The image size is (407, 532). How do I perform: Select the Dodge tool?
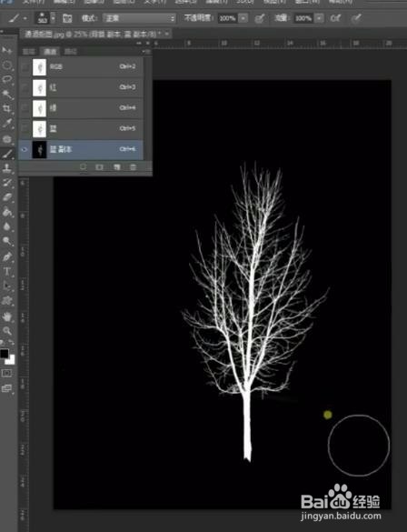6,241
